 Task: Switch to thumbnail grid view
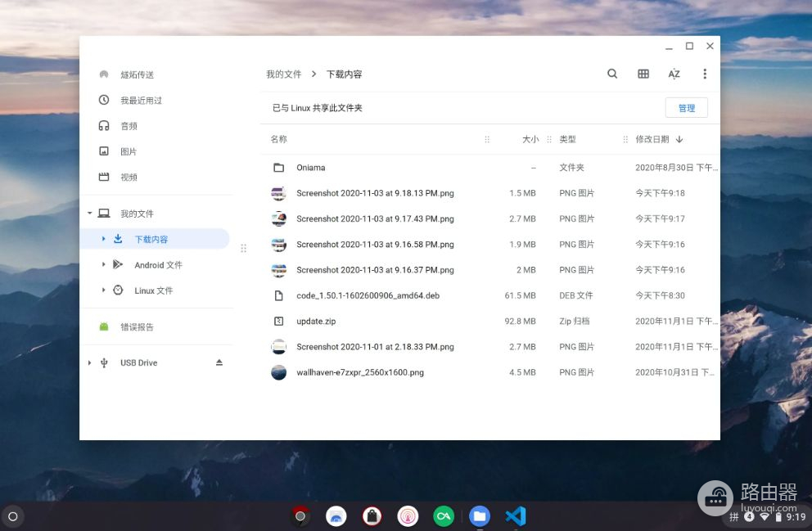click(643, 74)
